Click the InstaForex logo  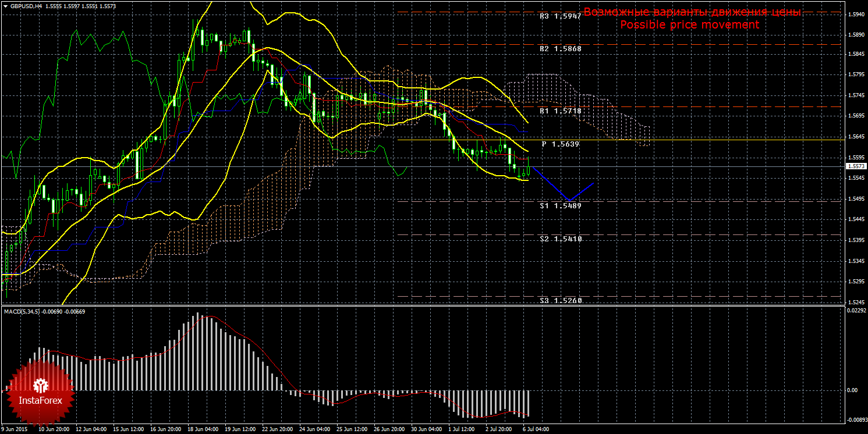[40, 392]
